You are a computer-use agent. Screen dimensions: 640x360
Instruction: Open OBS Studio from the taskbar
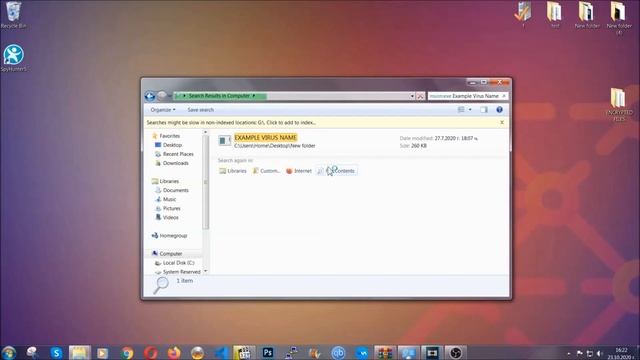click(x=455, y=353)
